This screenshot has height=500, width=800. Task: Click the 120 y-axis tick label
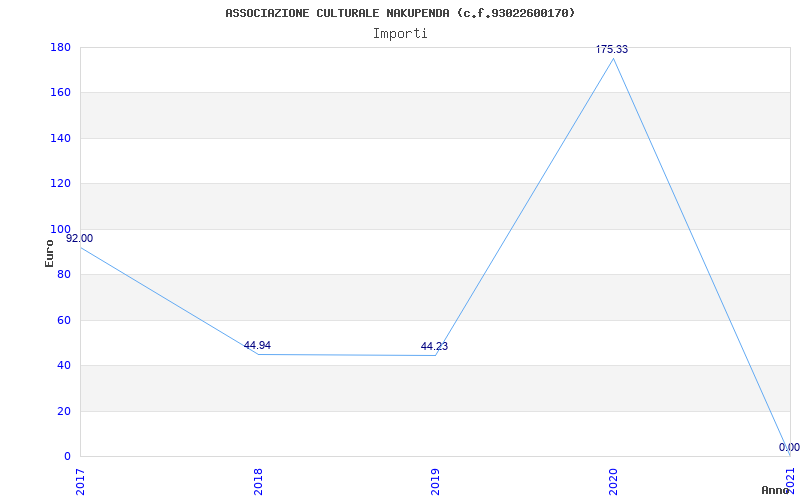[x=60, y=184]
